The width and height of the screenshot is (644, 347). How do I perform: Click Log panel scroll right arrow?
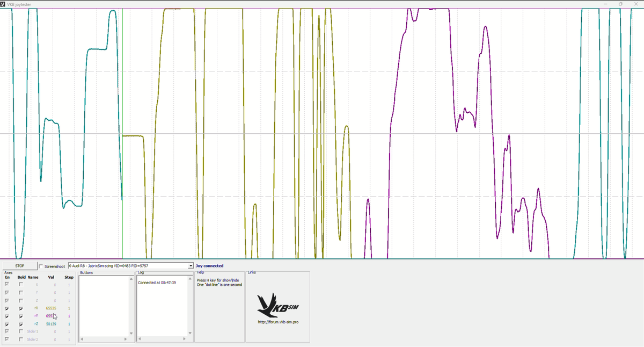coord(184,339)
